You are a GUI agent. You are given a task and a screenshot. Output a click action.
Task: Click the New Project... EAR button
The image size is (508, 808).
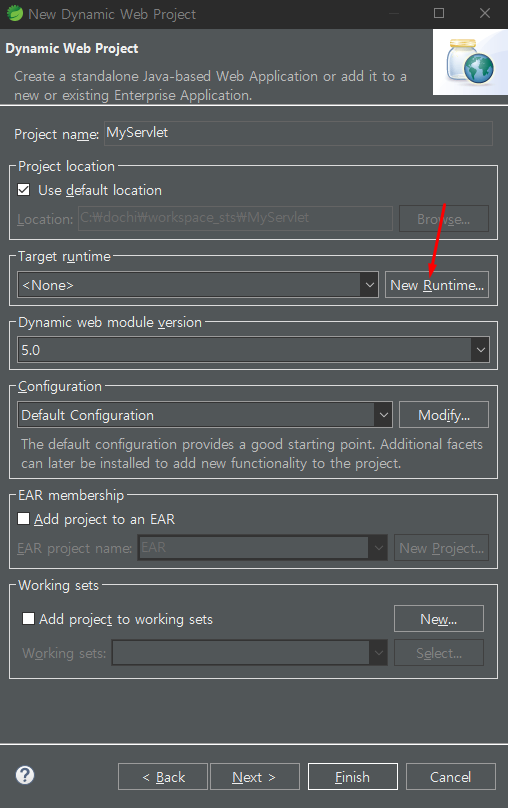(442, 548)
